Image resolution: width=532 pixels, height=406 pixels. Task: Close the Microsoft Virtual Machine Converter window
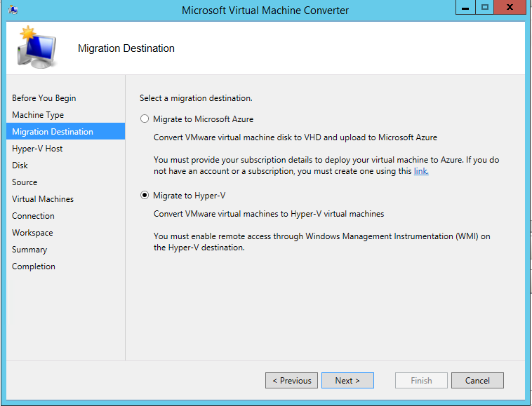pyautogui.click(x=510, y=7)
